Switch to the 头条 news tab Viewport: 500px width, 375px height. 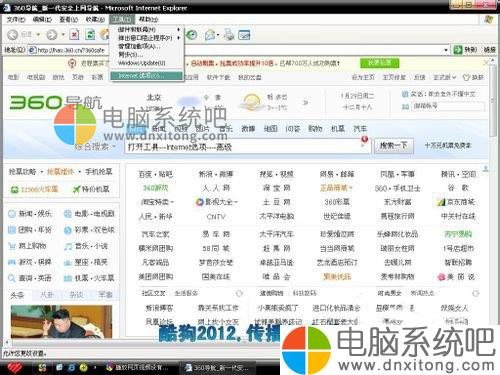(17, 295)
